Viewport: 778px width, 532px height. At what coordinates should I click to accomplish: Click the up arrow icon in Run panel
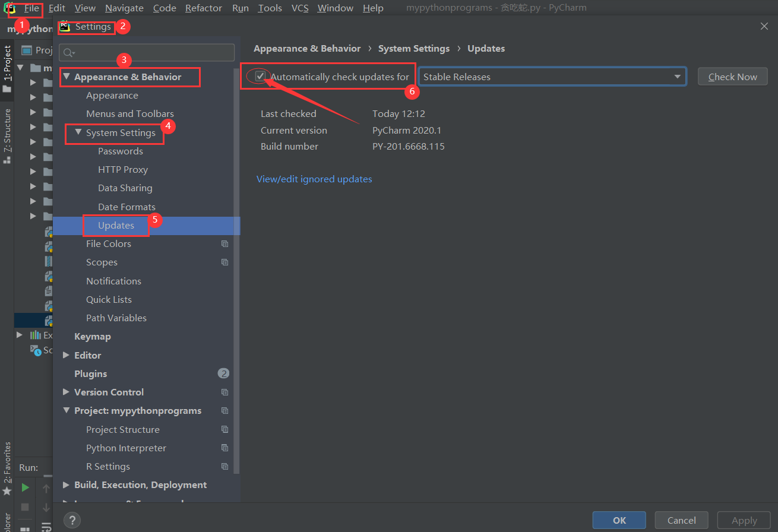pyautogui.click(x=46, y=489)
